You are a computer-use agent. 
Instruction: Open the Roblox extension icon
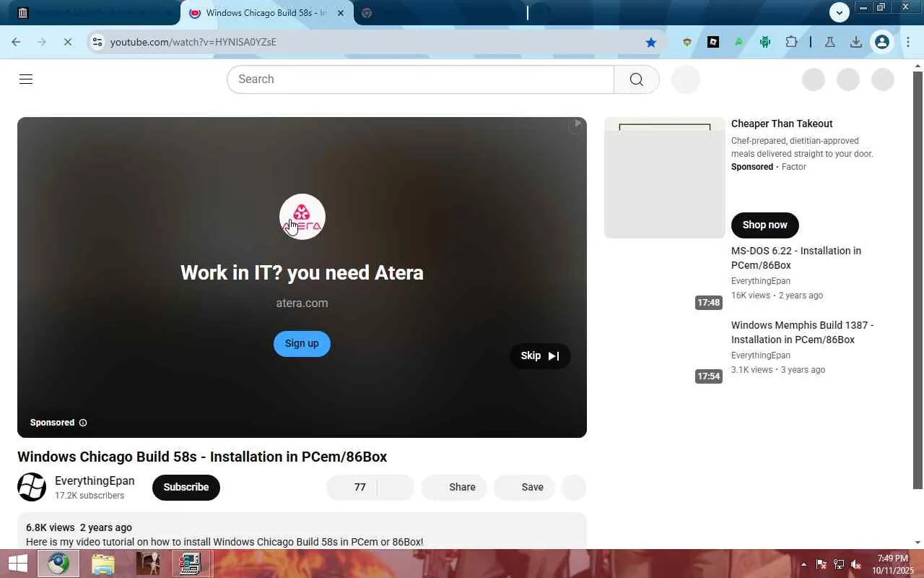pyautogui.click(x=713, y=42)
